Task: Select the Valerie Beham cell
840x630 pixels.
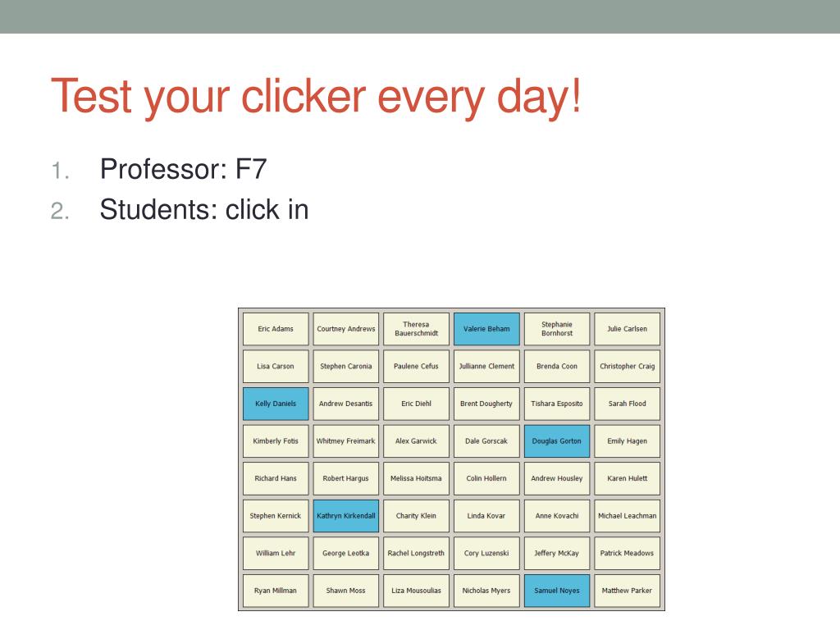Action: (486, 329)
